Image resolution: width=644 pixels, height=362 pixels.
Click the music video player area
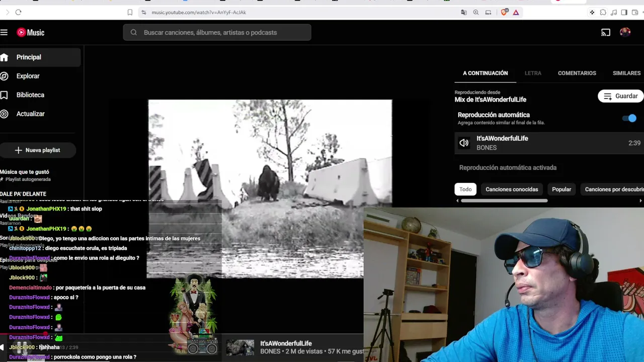click(270, 189)
